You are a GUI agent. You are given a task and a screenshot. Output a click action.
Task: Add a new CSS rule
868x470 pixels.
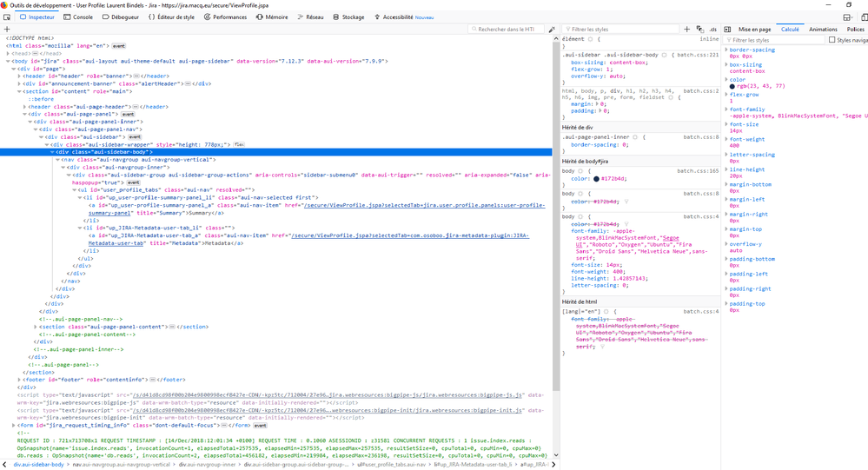(687, 30)
